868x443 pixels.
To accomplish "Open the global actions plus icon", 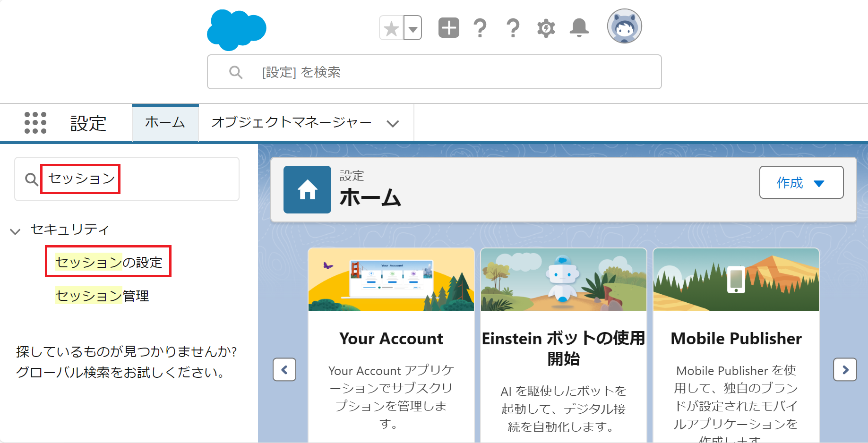I will 448,28.
